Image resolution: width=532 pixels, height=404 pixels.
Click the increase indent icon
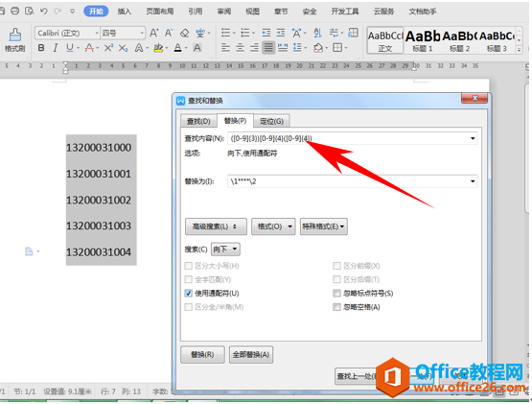click(281, 33)
